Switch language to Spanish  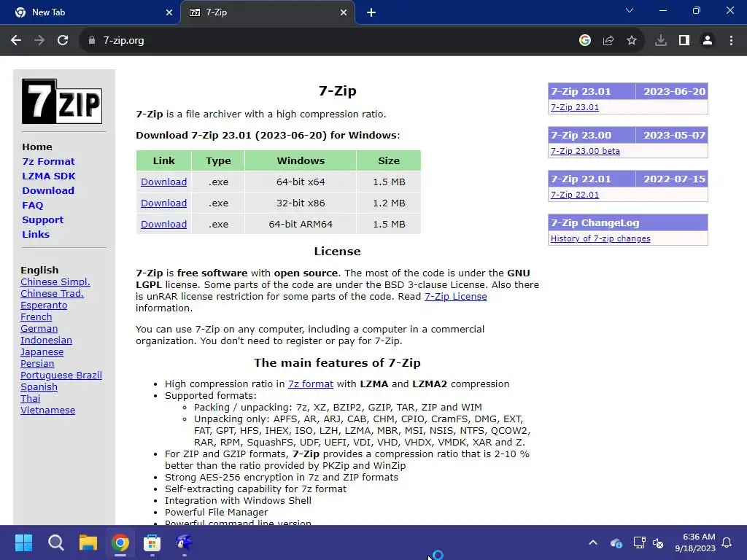39,386
